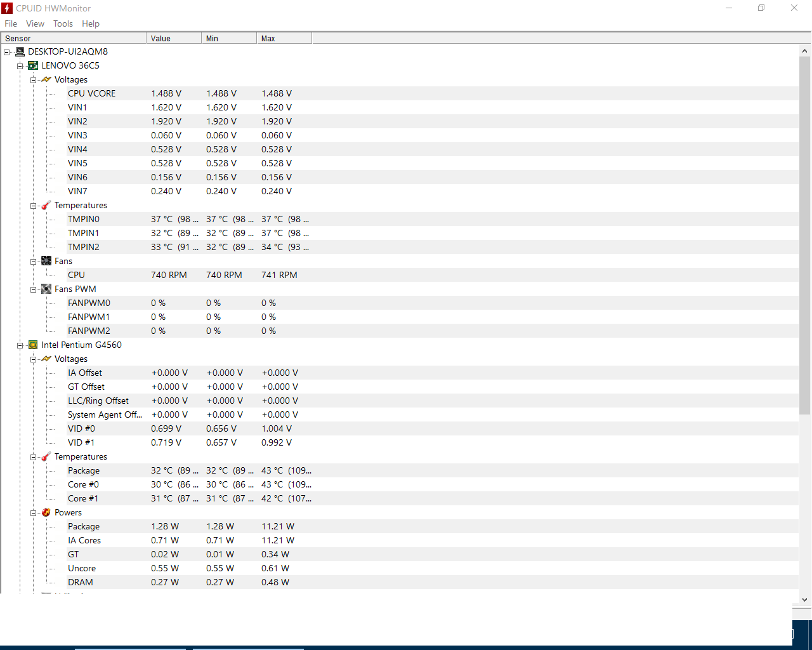Click the Pentium Temperatures thermometer icon
The image size is (812, 650).
[46, 456]
